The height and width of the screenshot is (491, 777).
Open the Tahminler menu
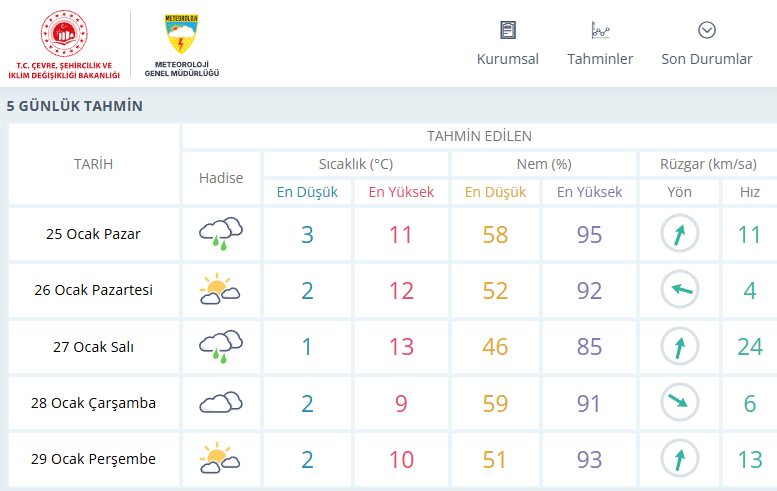[600, 59]
